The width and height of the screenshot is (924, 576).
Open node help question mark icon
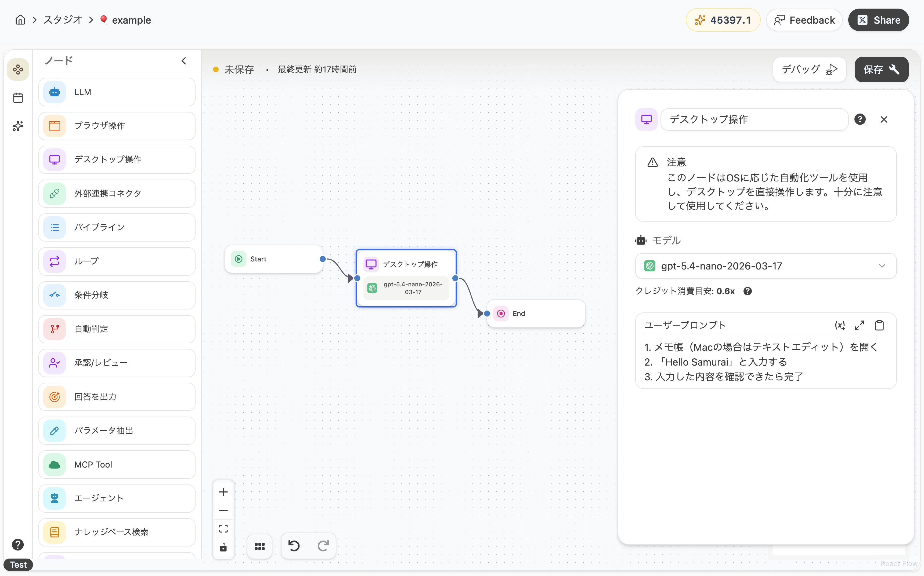pyautogui.click(x=860, y=120)
